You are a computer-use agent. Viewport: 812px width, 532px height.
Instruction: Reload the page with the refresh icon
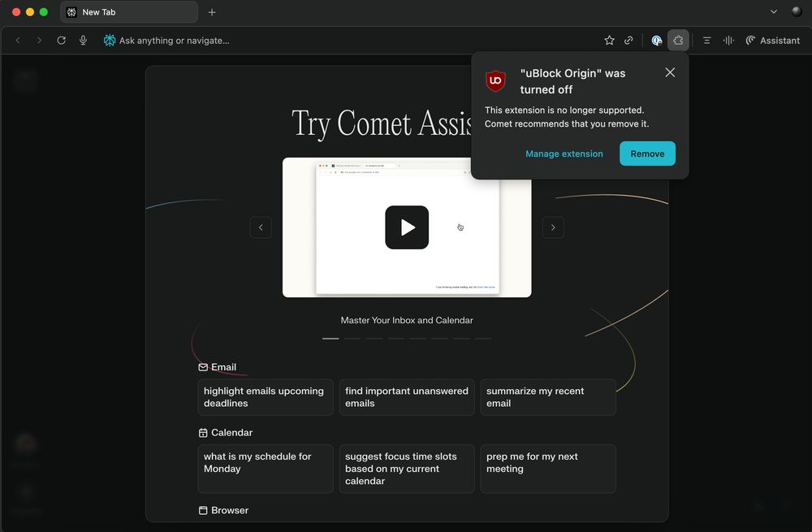[x=61, y=41]
